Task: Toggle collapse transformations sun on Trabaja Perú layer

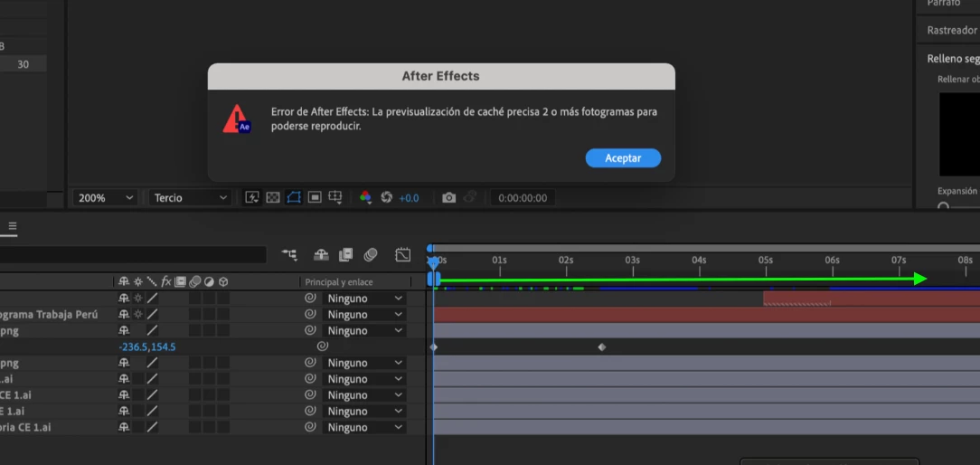Action: point(138,314)
